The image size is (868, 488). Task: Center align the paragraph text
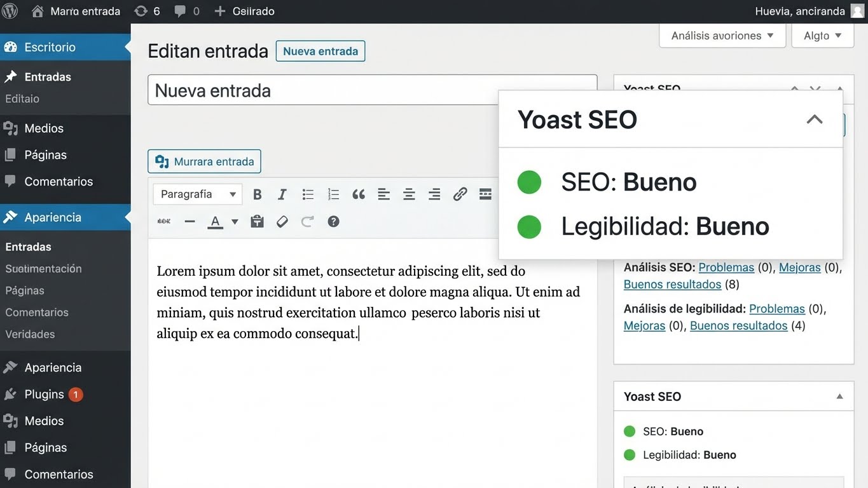409,194
